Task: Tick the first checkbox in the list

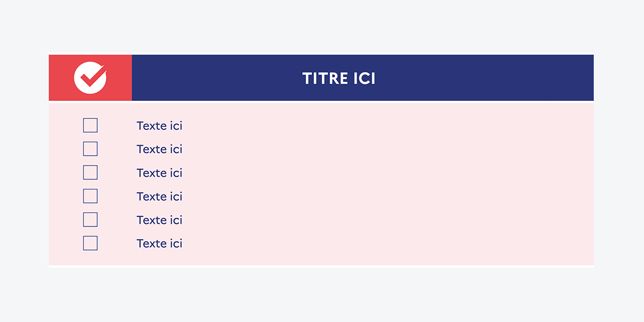Action: point(90,125)
